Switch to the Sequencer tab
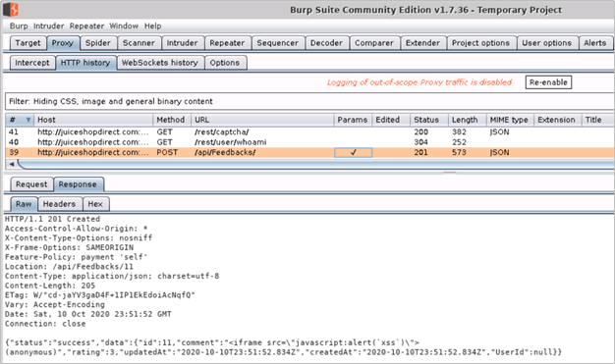 click(x=278, y=43)
